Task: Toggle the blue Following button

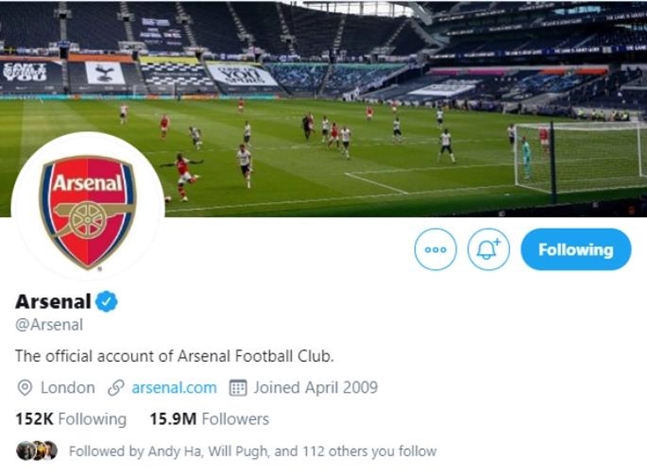Action: pyautogui.click(x=575, y=250)
